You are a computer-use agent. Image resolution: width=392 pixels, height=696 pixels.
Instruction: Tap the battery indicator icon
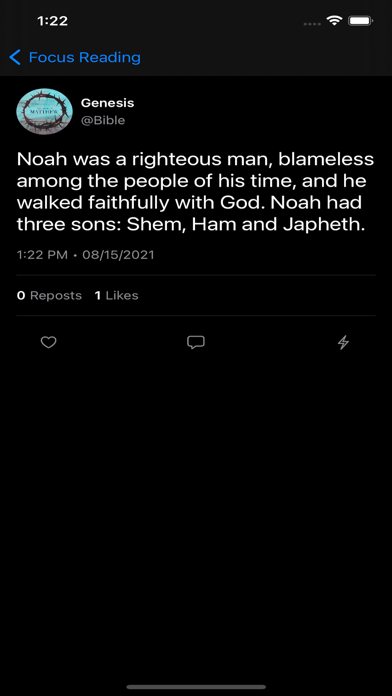pyautogui.click(x=360, y=20)
